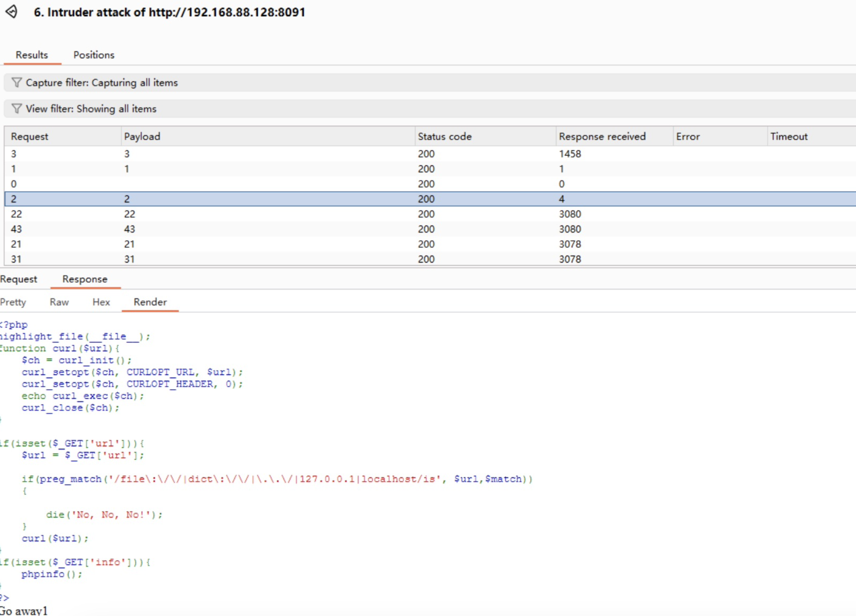Screen dimensions: 856x616
Task: Switch to the Positions tab
Action: (94, 55)
